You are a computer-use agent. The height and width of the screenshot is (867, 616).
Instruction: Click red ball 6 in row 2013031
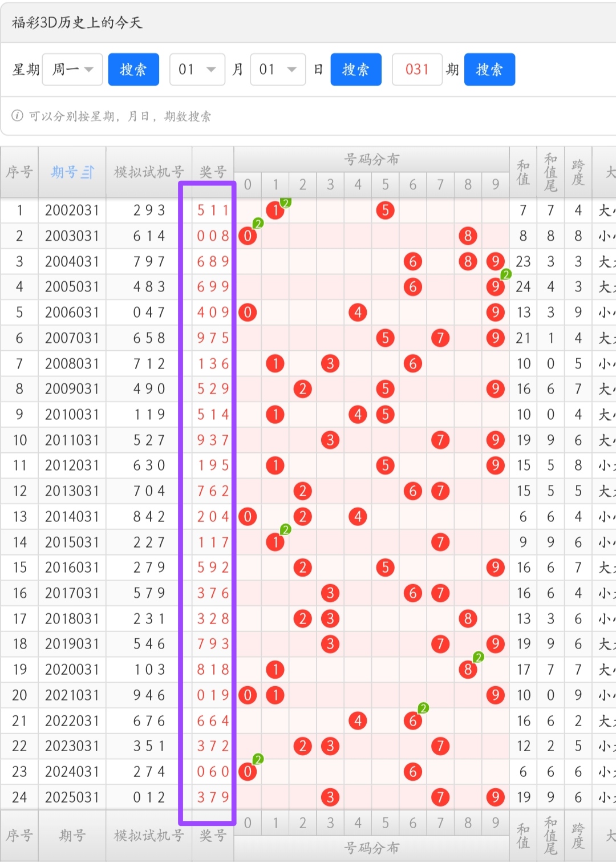click(x=413, y=491)
